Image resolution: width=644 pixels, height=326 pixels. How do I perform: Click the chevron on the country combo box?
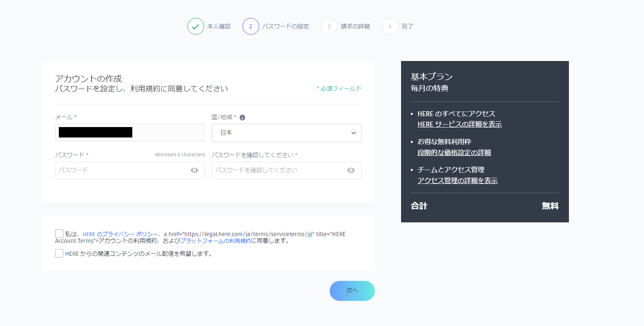pos(353,132)
